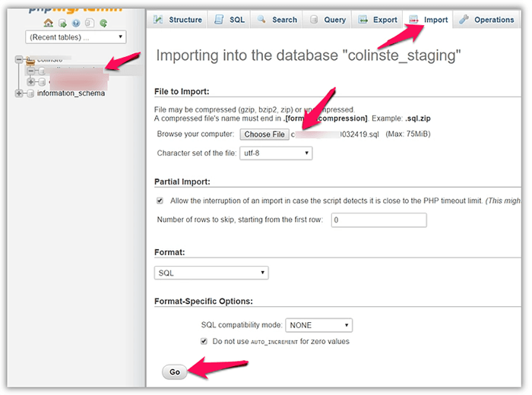This screenshot has height=395, width=532.
Task: Expand the information_schema tree node
Action: [x=19, y=93]
